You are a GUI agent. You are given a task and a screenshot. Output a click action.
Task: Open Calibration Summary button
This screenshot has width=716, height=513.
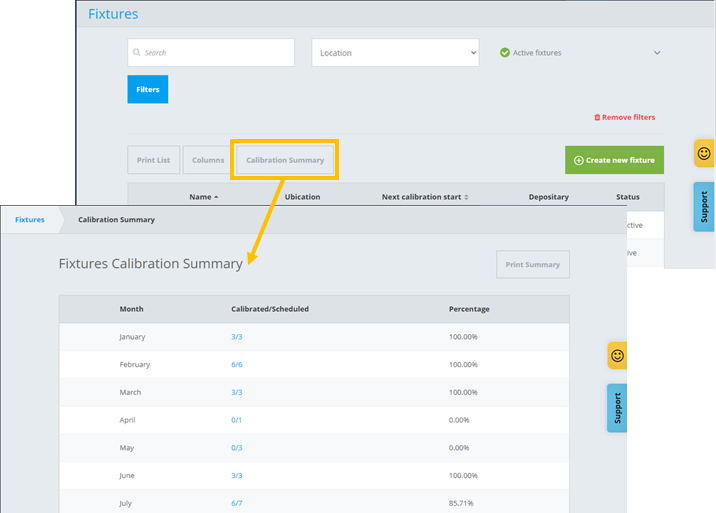click(285, 160)
